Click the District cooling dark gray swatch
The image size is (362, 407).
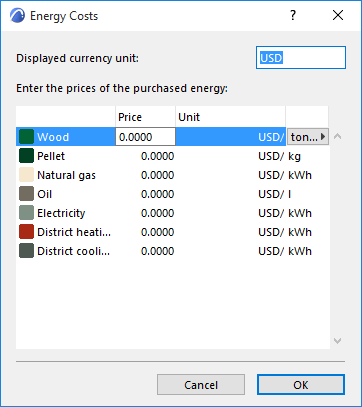(x=26, y=251)
